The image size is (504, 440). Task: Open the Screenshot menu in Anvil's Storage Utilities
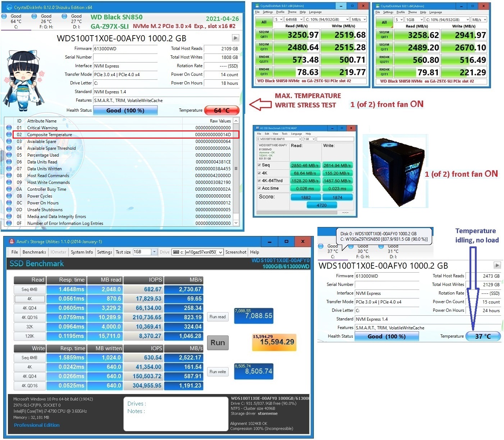236,252
